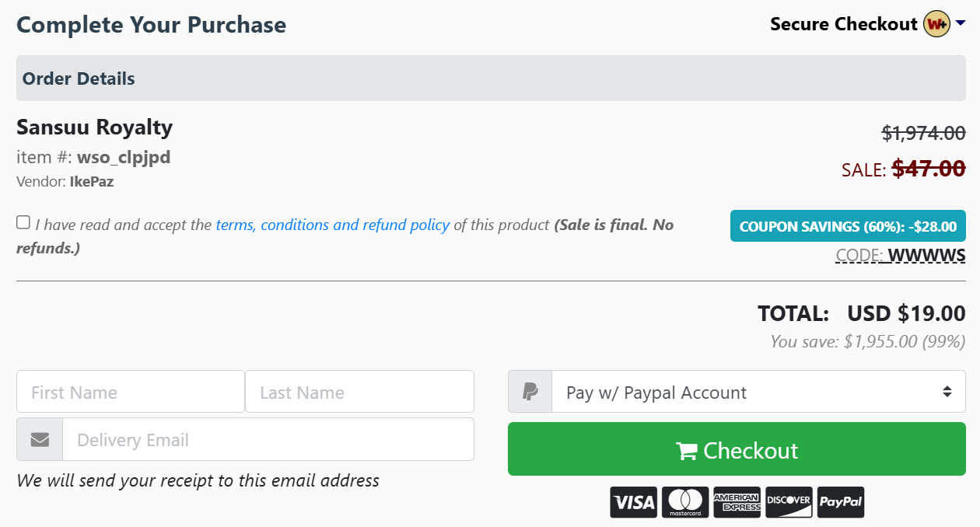
Task: Tick the accept terms checkbox
Action: [23, 223]
